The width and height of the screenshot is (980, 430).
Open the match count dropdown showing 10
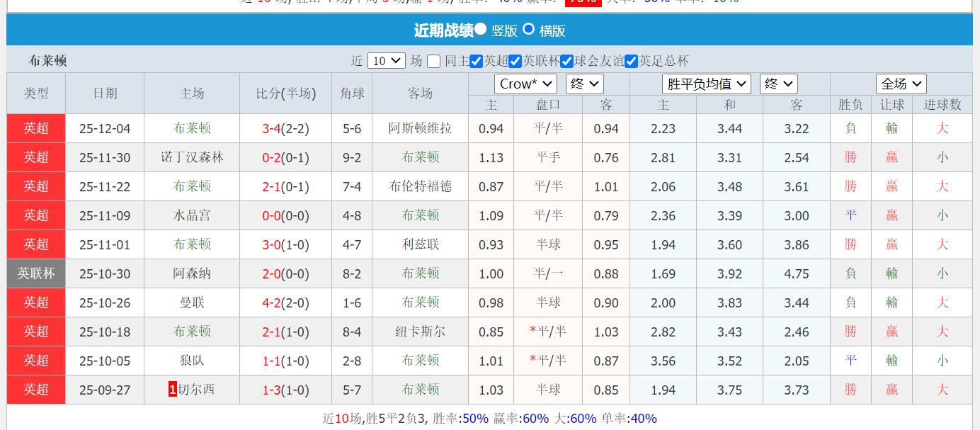[385, 61]
